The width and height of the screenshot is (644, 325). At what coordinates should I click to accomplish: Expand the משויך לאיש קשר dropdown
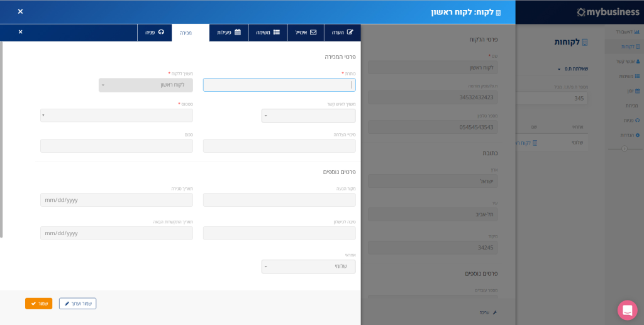(x=308, y=116)
